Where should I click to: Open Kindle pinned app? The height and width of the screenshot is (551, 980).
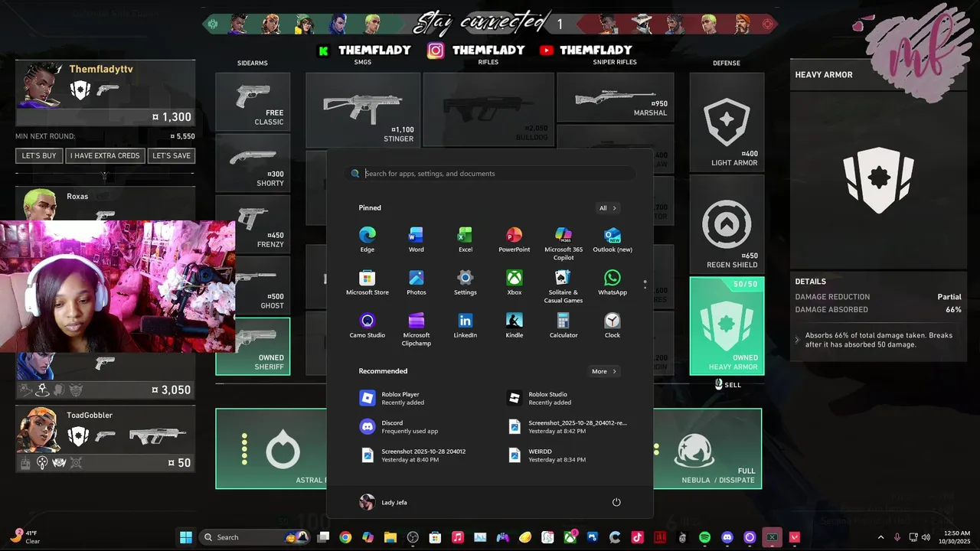[514, 325]
